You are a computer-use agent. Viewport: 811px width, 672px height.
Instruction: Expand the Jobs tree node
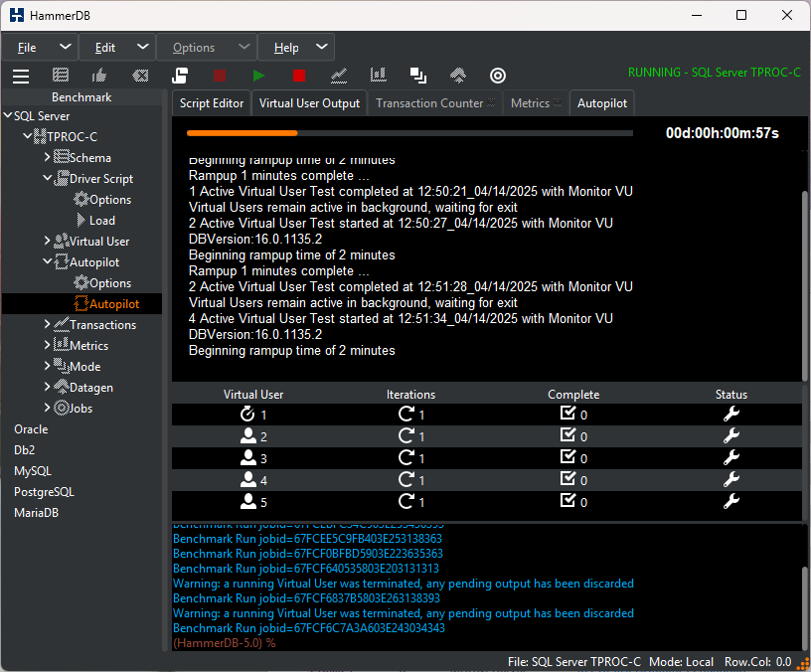[47, 408]
